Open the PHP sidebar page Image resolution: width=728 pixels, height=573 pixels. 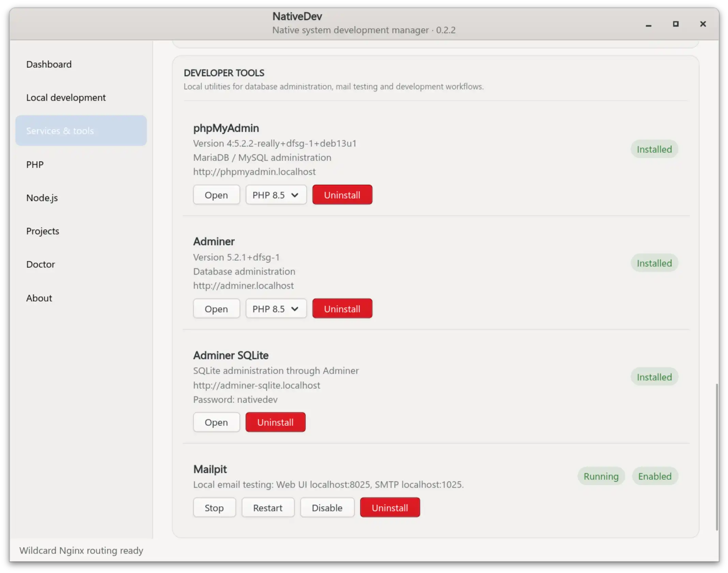81,164
